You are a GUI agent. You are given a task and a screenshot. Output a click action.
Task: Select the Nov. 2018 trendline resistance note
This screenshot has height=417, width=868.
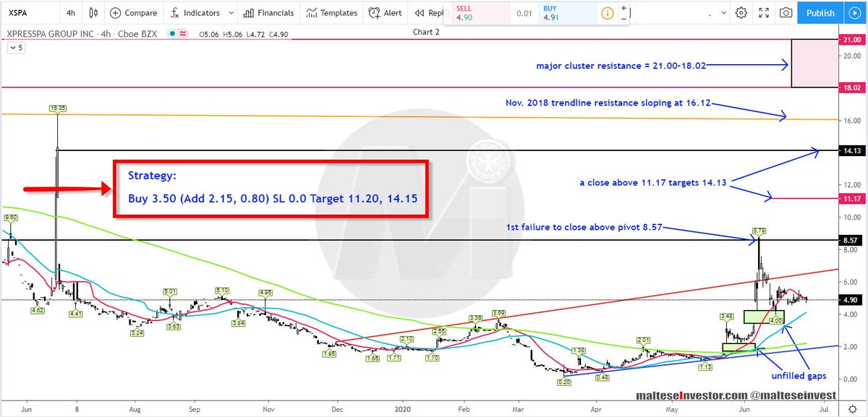point(608,103)
